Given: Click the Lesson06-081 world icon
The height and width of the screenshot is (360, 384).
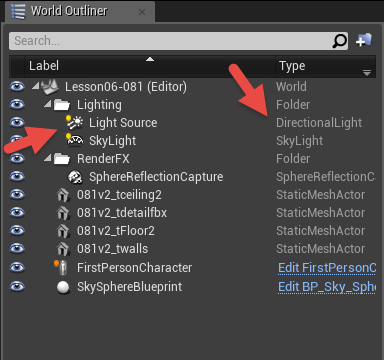Looking at the screenshot, I should [x=50, y=87].
